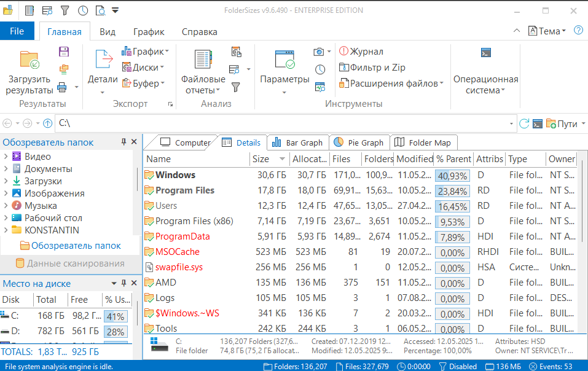Viewport: 588px width, 371px height.
Task: Open the График export dropdown
Action: click(x=145, y=52)
